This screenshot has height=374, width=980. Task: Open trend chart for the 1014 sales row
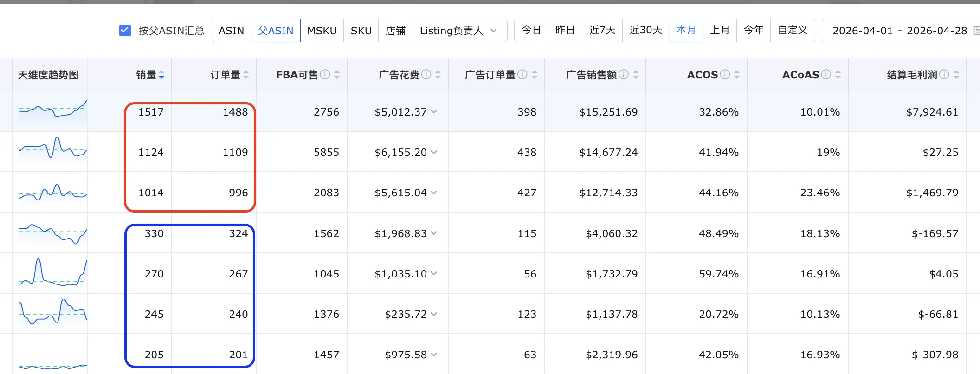pos(53,192)
